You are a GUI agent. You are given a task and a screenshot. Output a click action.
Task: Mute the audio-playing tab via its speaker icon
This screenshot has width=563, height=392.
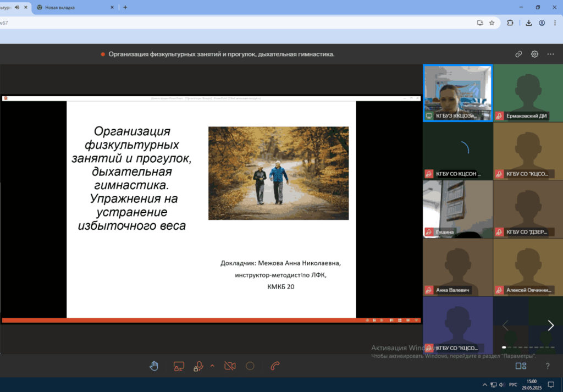pos(17,7)
